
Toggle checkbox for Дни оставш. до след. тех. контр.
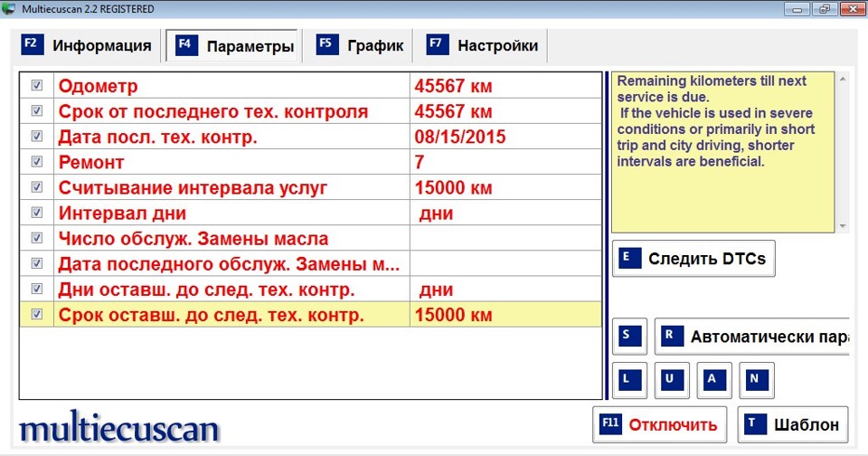tap(36, 290)
